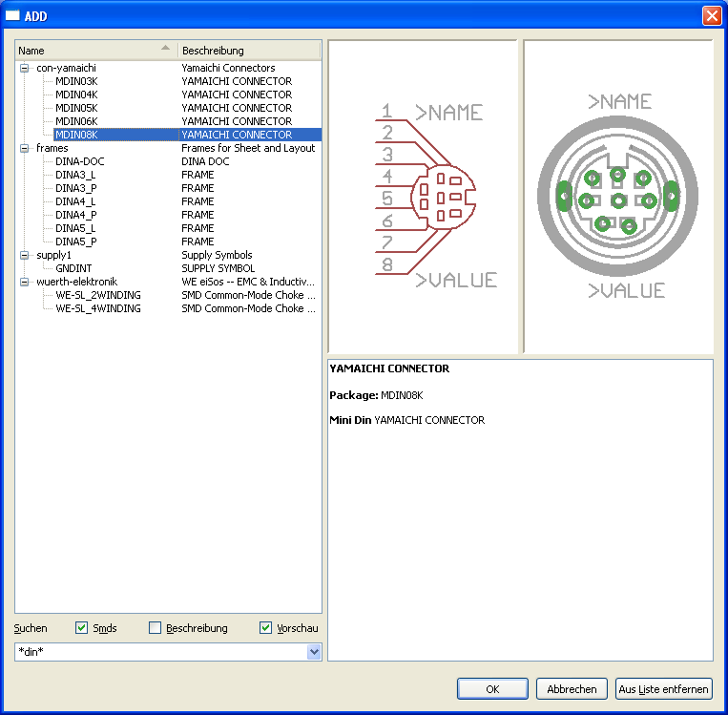Click 'Package: MDIN08K' text in description
Viewport: 728px width, 715px height.
click(376, 395)
